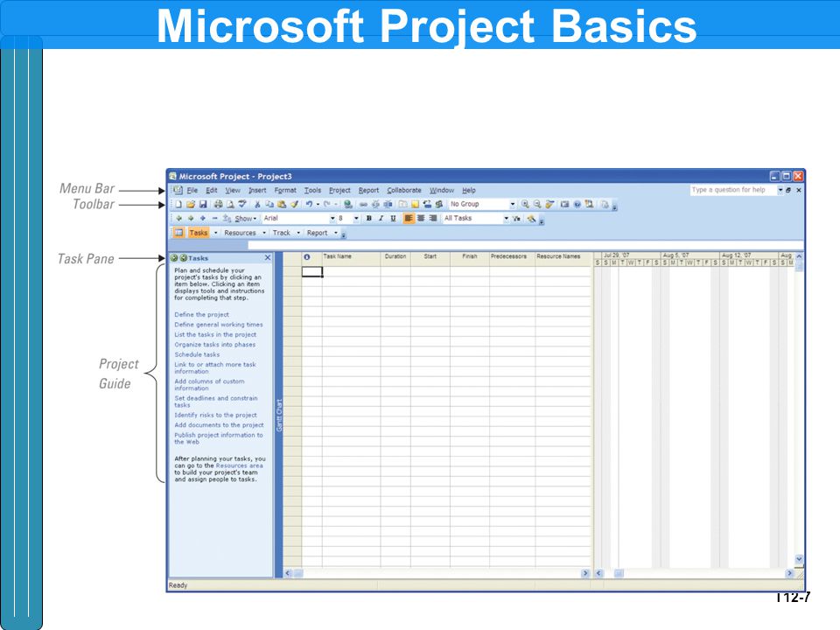Open the View menu
Image resolution: width=840 pixels, height=630 pixels.
[233, 190]
